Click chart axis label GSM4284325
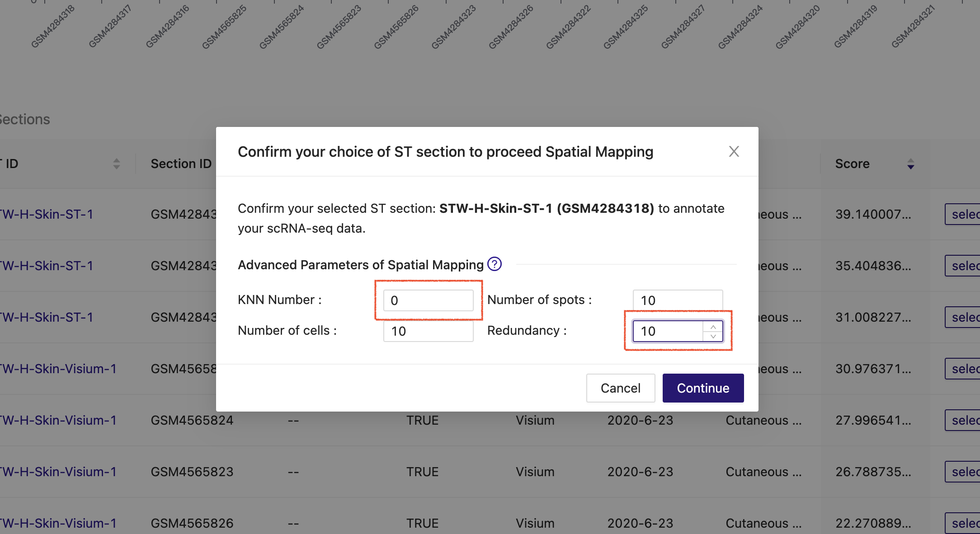The image size is (980, 534). click(626, 26)
